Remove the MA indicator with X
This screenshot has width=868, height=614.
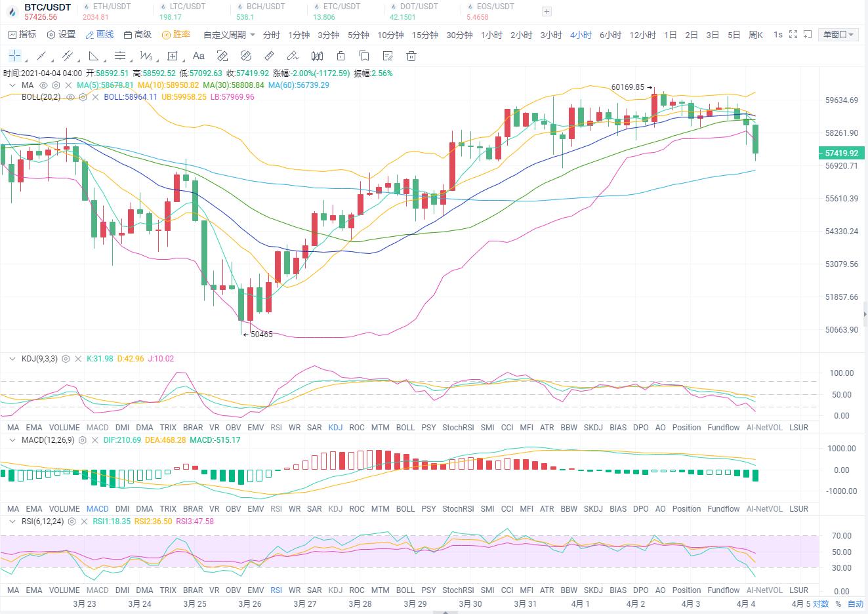(x=68, y=85)
